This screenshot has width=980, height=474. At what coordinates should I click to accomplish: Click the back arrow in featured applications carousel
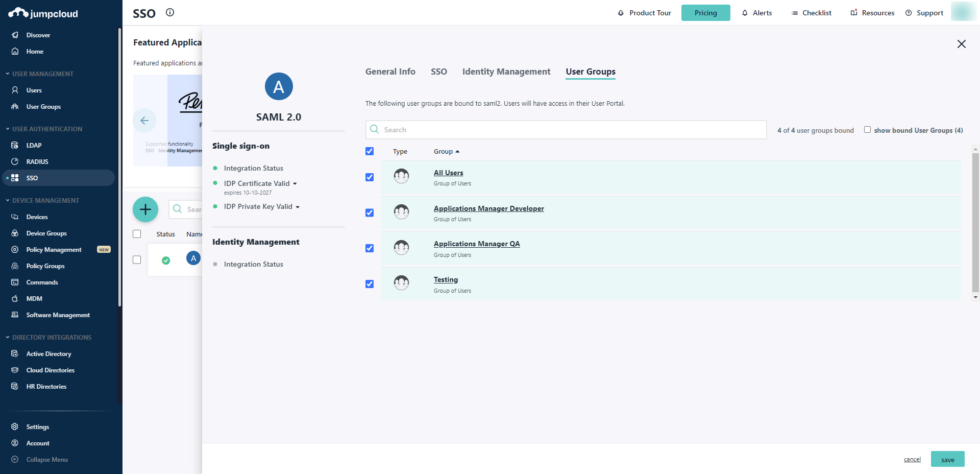(144, 121)
